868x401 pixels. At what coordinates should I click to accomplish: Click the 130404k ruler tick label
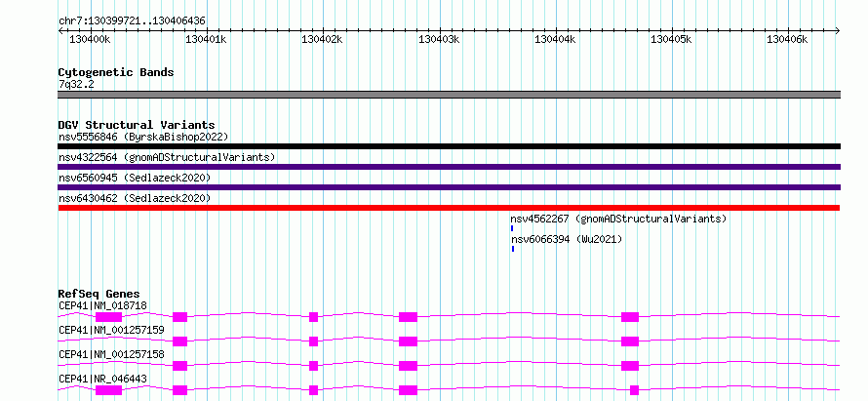[x=555, y=39]
